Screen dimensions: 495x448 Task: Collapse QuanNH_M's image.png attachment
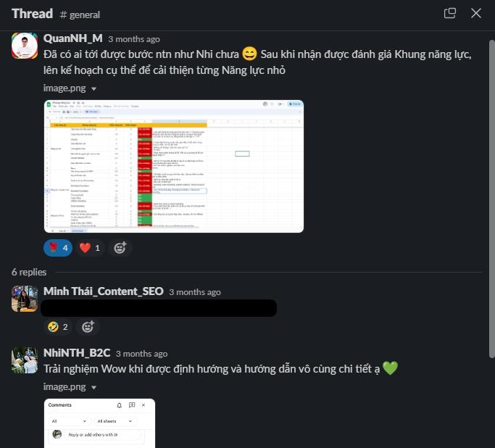(93, 88)
